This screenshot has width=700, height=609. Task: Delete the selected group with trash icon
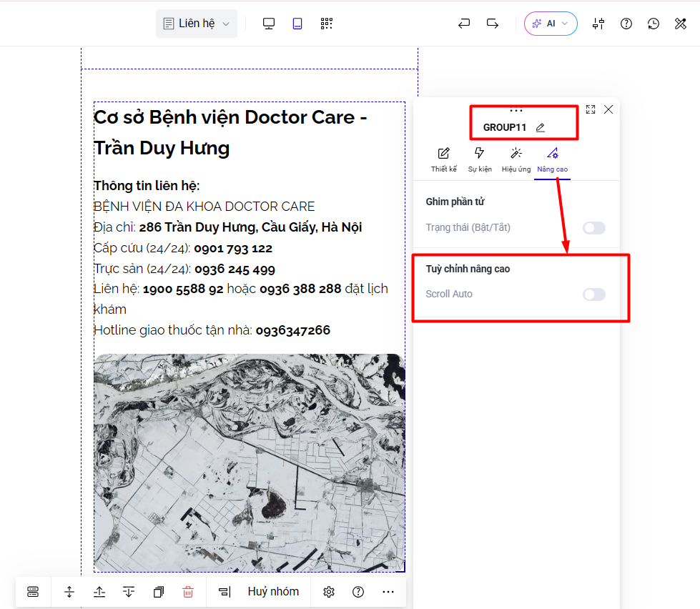pyautogui.click(x=188, y=592)
